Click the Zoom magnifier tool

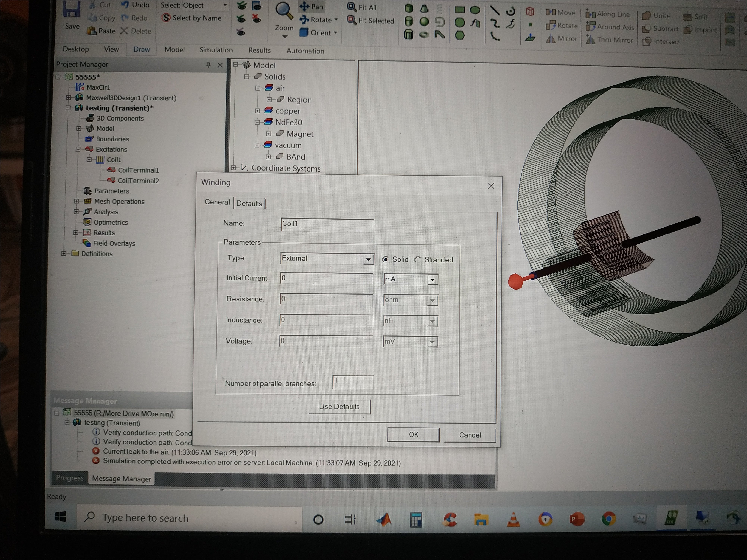[x=284, y=11]
